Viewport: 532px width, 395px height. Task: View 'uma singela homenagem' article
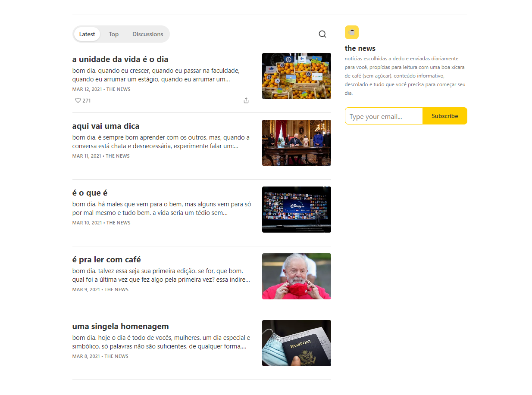pos(121,327)
